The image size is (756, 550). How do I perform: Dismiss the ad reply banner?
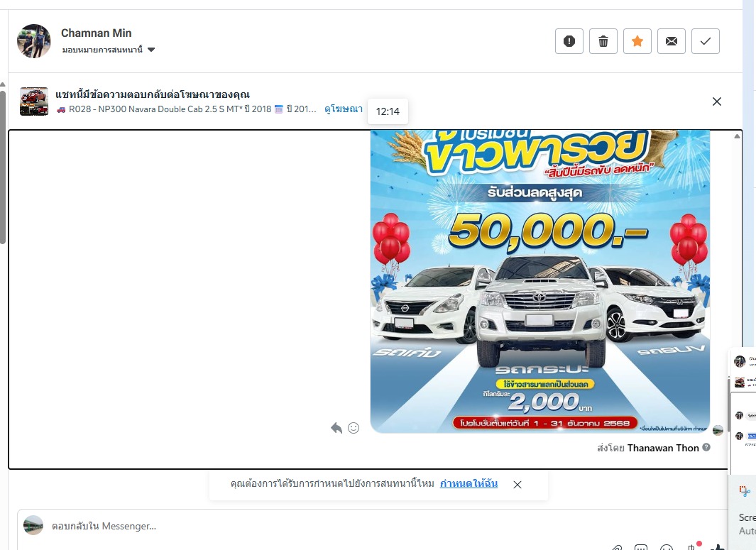717,101
